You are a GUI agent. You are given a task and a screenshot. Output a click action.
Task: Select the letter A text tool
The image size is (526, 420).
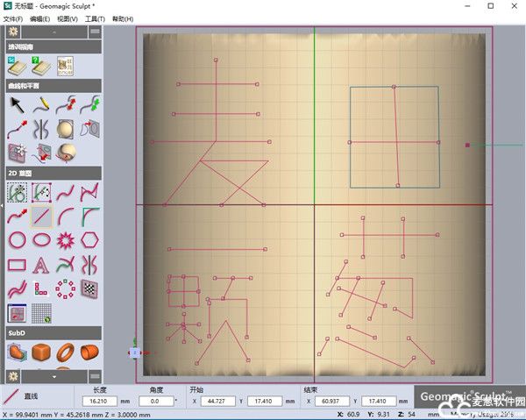41,265
